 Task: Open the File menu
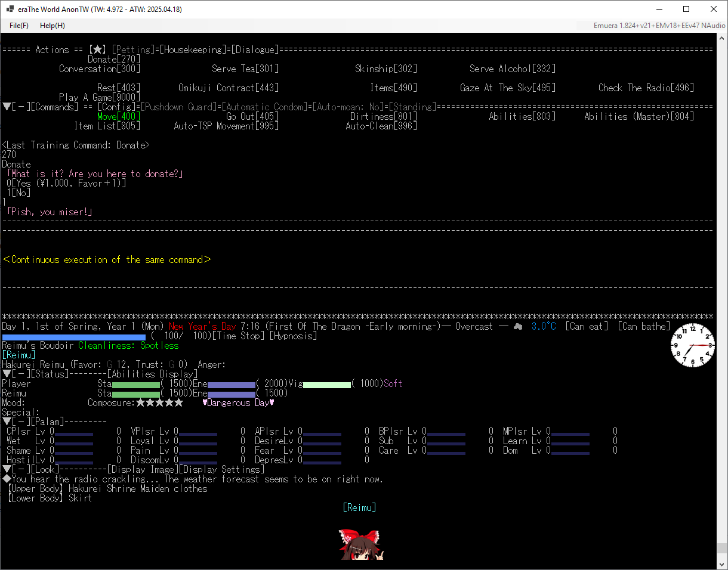click(19, 26)
